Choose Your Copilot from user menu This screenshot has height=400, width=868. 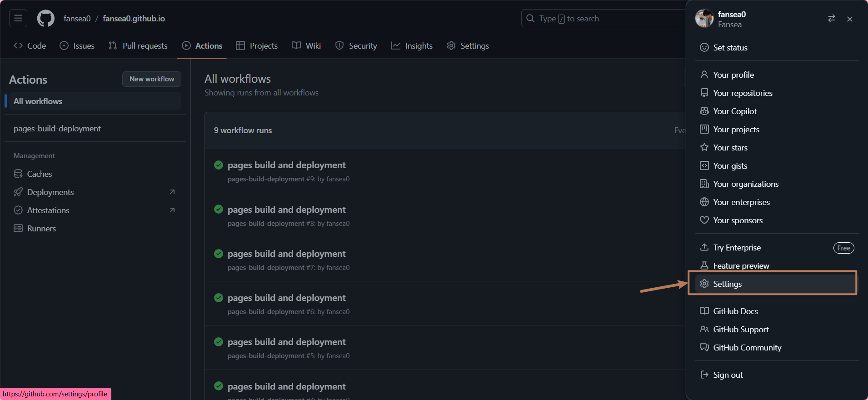click(x=734, y=111)
